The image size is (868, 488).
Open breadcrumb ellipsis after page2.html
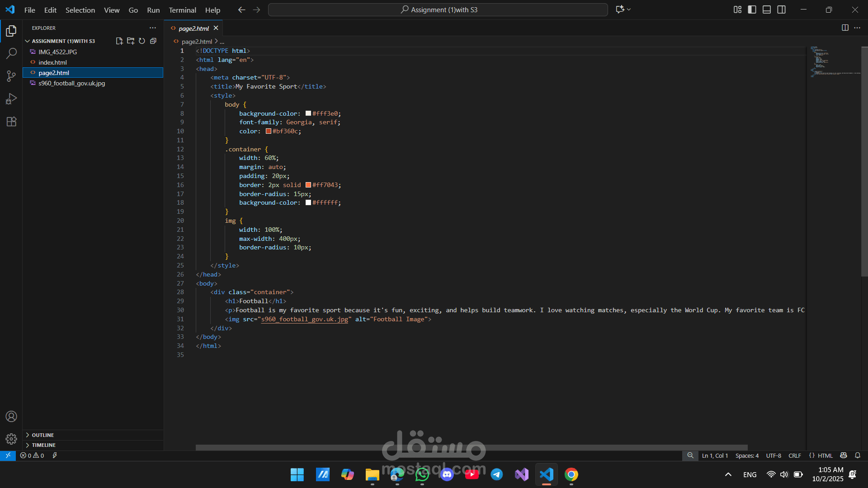222,42
